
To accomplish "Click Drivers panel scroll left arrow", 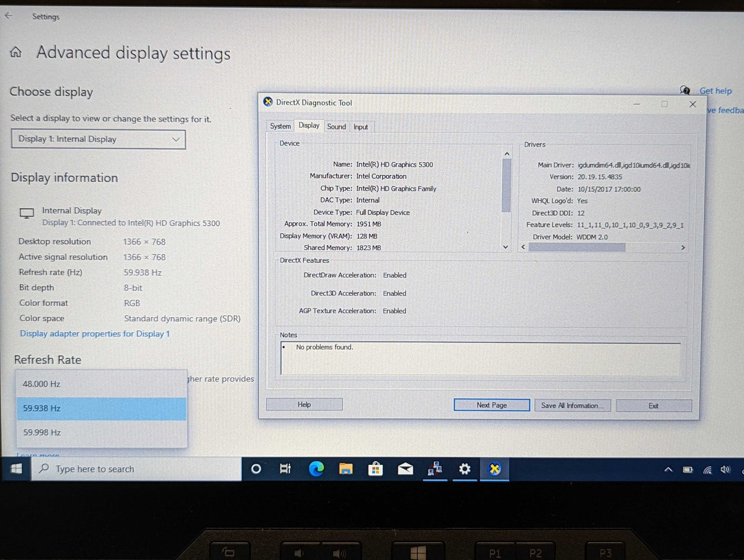I will pyautogui.click(x=523, y=247).
